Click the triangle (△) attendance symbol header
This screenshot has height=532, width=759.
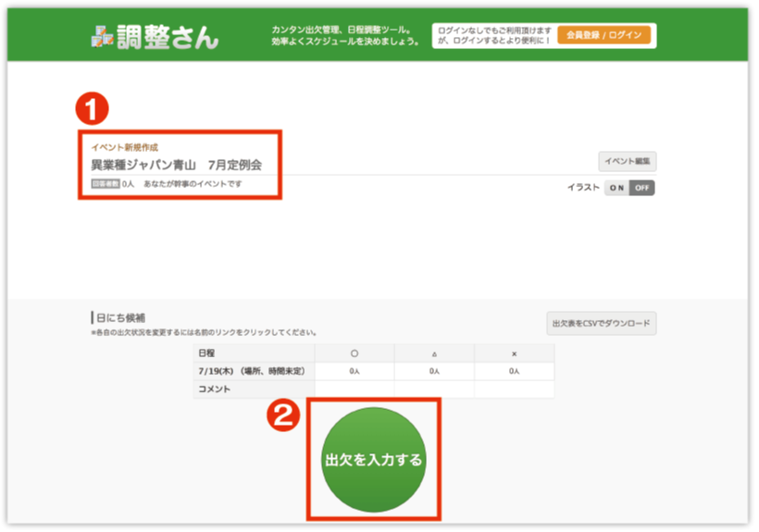point(434,353)
